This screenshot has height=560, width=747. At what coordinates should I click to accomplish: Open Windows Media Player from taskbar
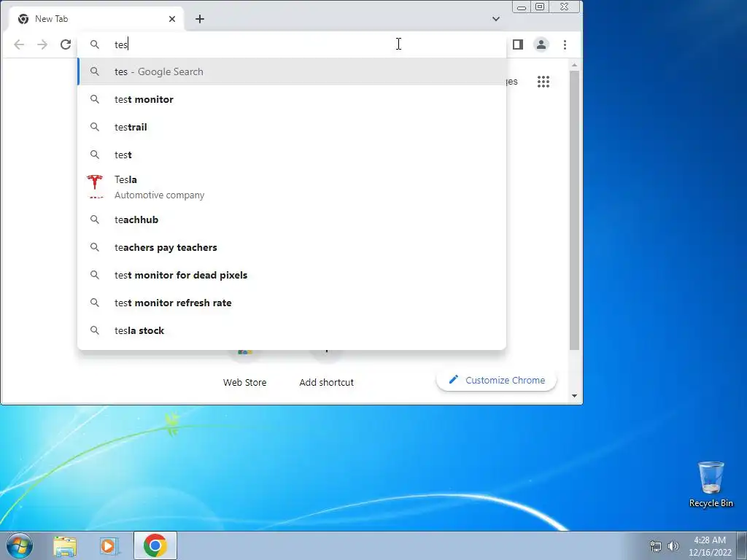[110, 545]
